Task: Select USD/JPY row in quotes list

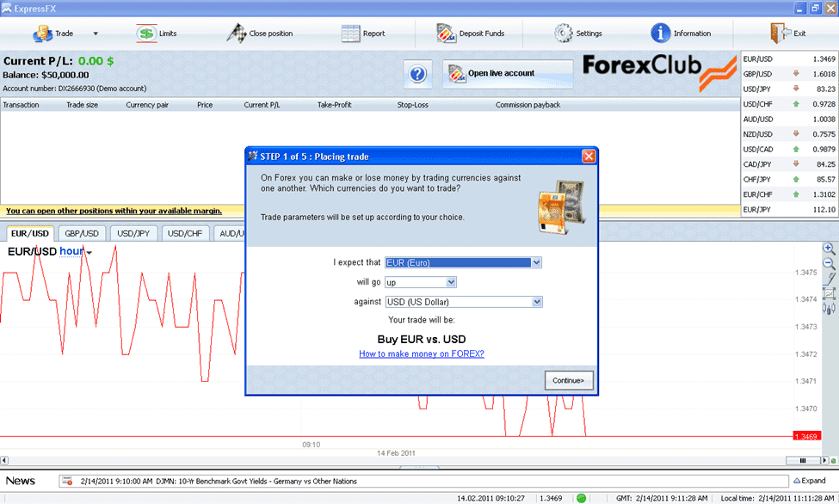Action: pos(789,89)
